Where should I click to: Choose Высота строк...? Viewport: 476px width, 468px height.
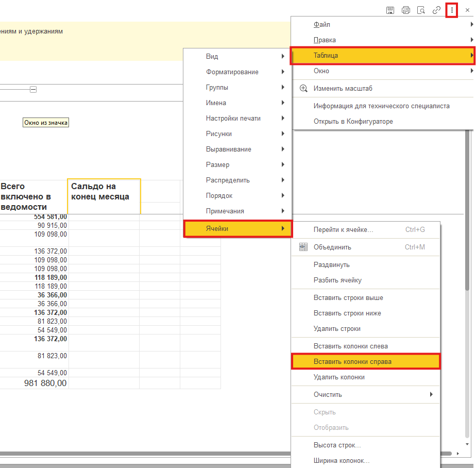click(x=366, y=445)
